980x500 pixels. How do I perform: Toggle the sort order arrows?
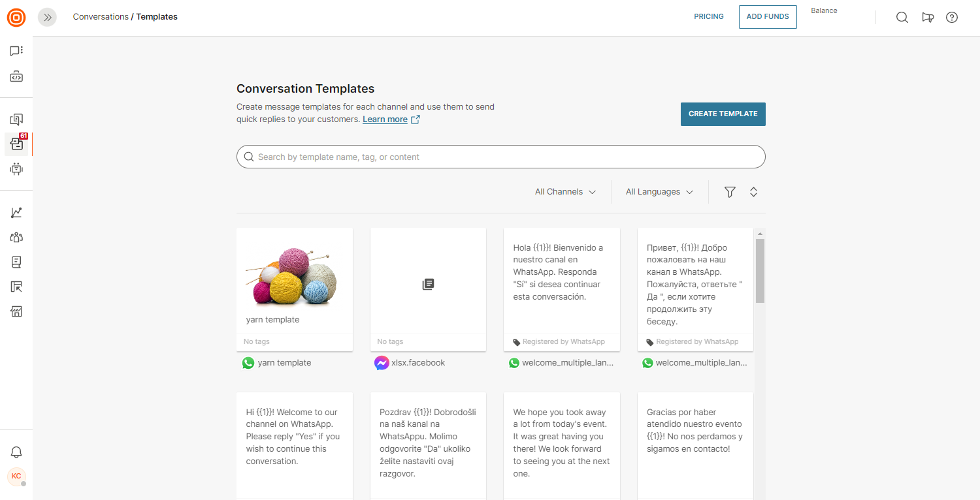pyautogui.click(x=753, y=192)
